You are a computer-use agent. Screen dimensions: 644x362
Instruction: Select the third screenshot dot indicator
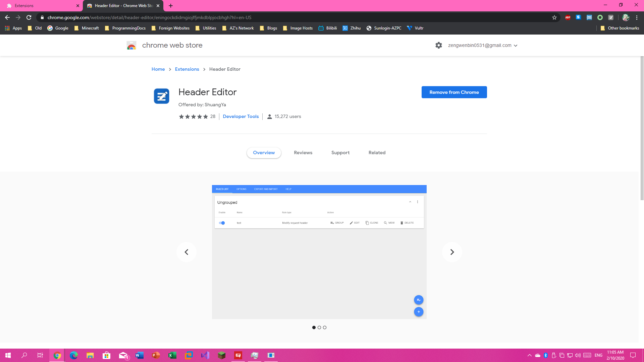325,327
